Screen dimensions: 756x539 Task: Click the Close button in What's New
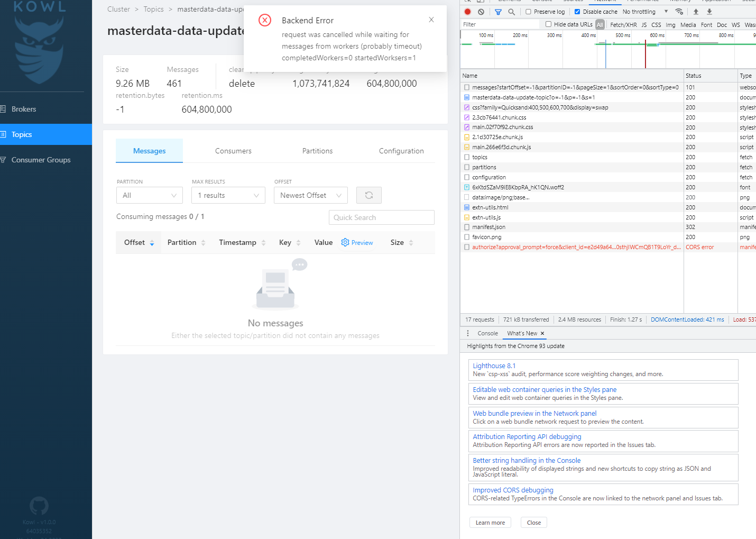point(534,523)
